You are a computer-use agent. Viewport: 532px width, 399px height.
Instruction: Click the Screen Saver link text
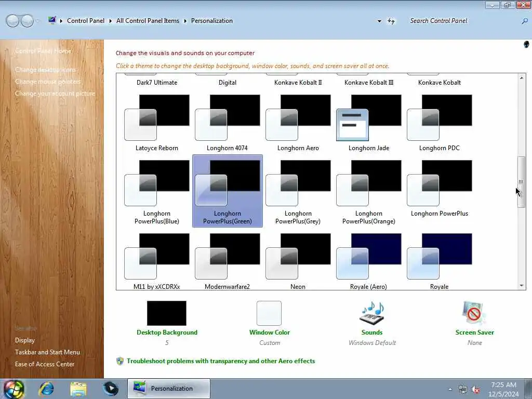click(x=475, y=332)
